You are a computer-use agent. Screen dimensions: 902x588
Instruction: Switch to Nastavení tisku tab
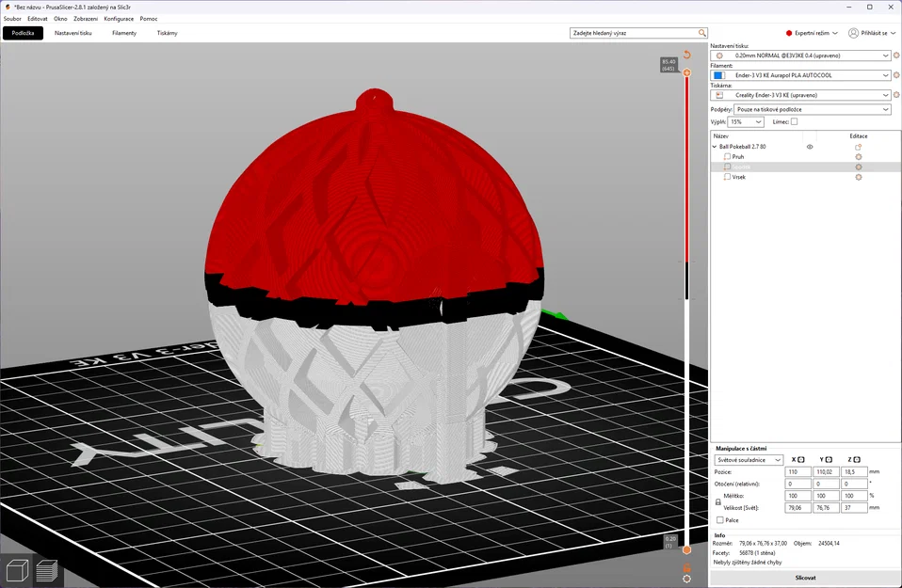[73, 33]
